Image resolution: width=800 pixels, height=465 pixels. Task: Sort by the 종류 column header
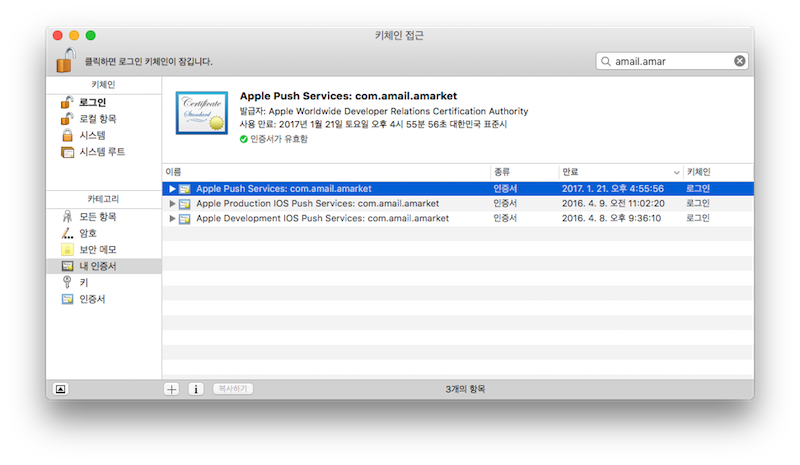coord(524,172)
